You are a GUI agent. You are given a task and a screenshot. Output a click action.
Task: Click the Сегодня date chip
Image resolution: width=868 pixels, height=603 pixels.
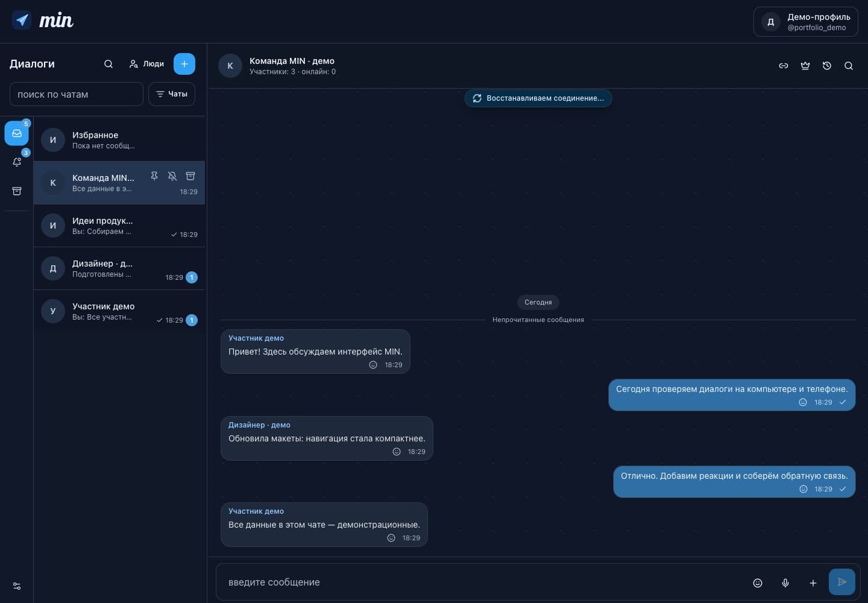[x=538, y=302]
